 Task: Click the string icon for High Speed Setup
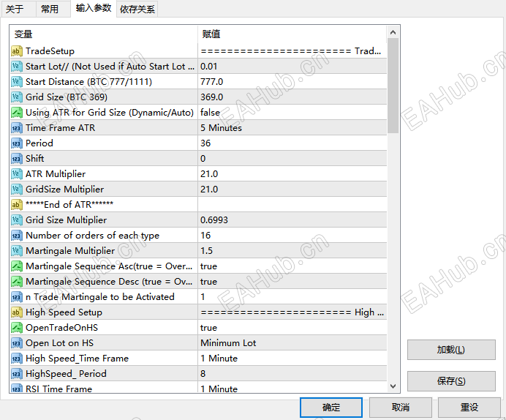point(17,312)
